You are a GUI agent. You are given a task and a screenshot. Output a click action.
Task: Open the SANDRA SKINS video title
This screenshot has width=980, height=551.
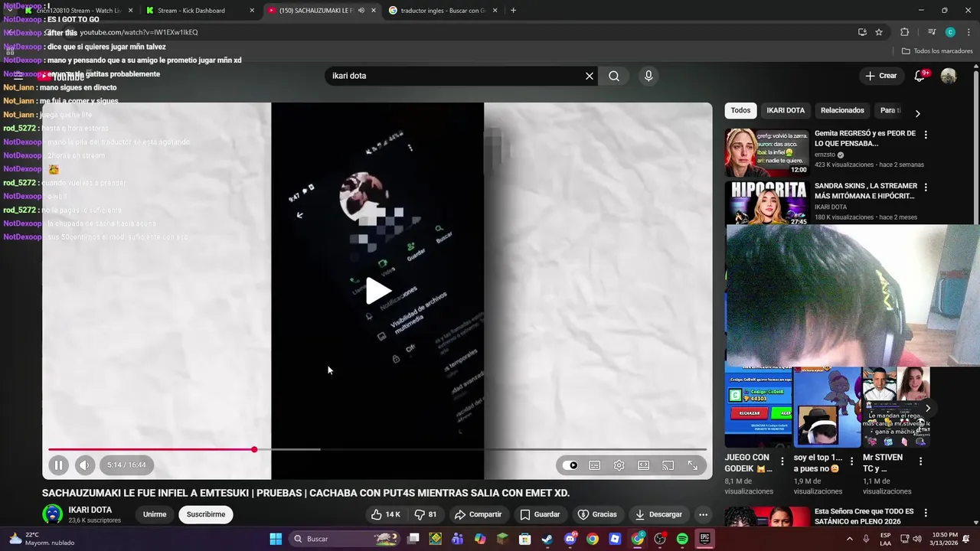click(865, 191)
